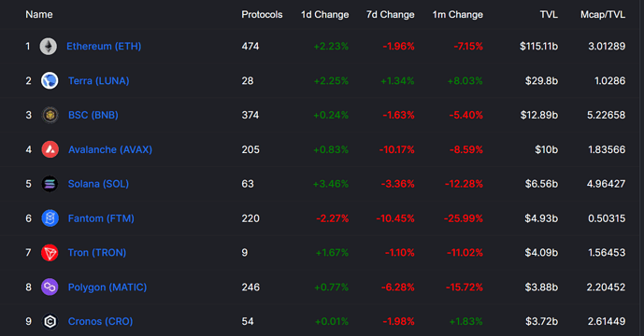Click the Ethereum logo icon
This screenshot has height=336, width=644.
[x=48, y=47]
